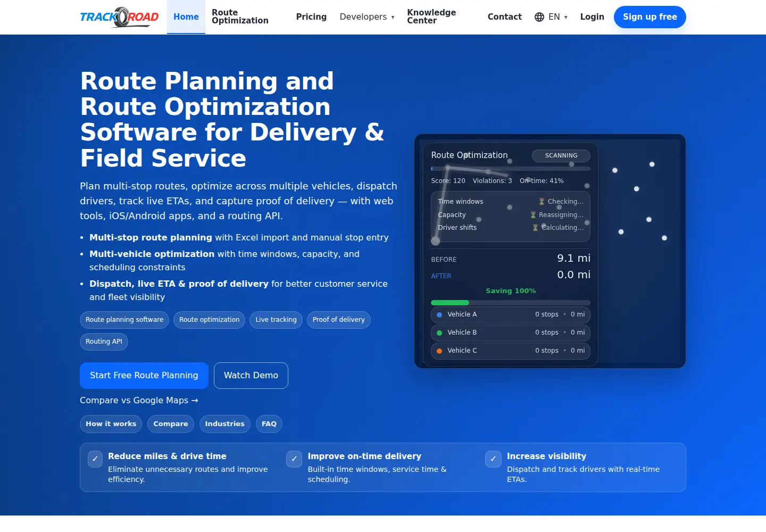The image size is (766, 532).
Task: Jump to the How it works section
Action: click(x=111, y=424)
